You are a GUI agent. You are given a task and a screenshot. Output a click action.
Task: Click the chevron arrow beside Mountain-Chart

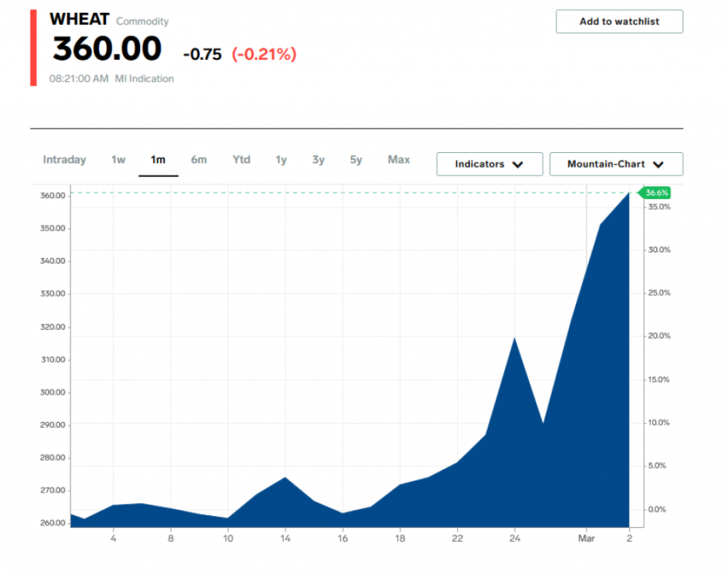(658, 164)
